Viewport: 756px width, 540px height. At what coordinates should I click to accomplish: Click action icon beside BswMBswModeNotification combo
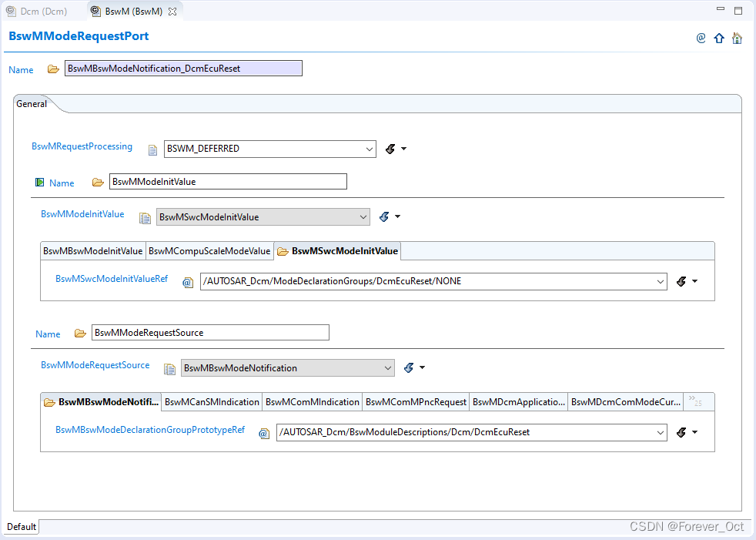(409, 367)
